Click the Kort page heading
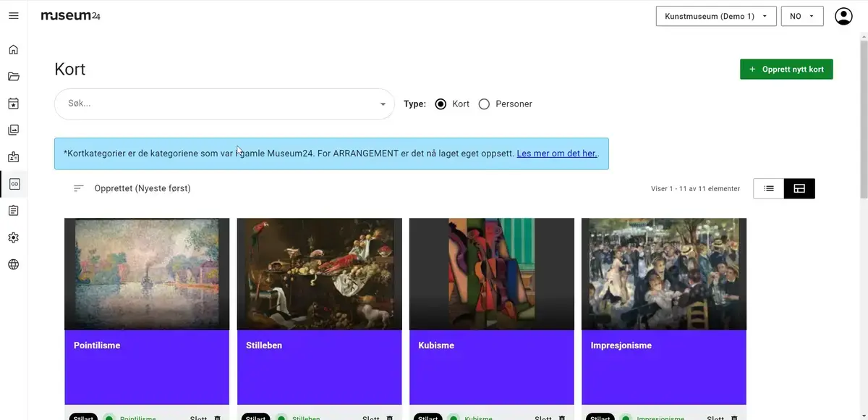 pos(70,70)
